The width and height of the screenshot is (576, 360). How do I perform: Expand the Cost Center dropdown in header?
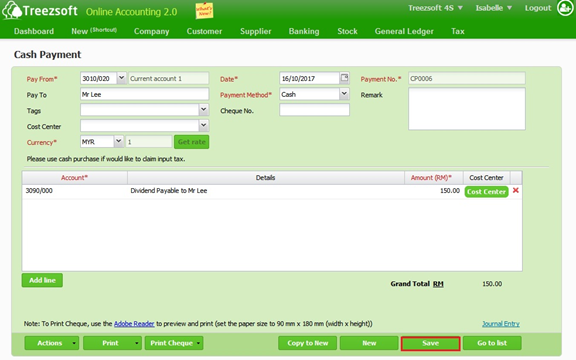pos(204,125)
